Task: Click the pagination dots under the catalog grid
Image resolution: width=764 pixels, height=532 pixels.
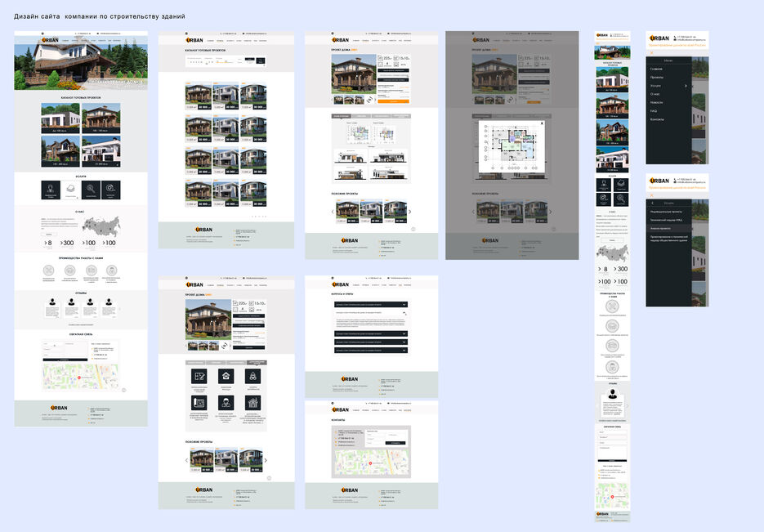Action: click(x=259, y=217)
